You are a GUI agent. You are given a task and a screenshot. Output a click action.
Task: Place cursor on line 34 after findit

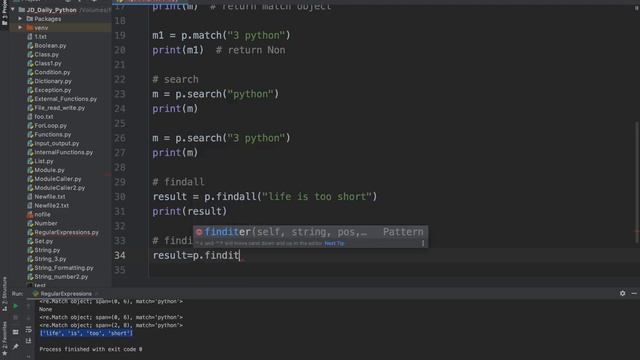point(240,256)
